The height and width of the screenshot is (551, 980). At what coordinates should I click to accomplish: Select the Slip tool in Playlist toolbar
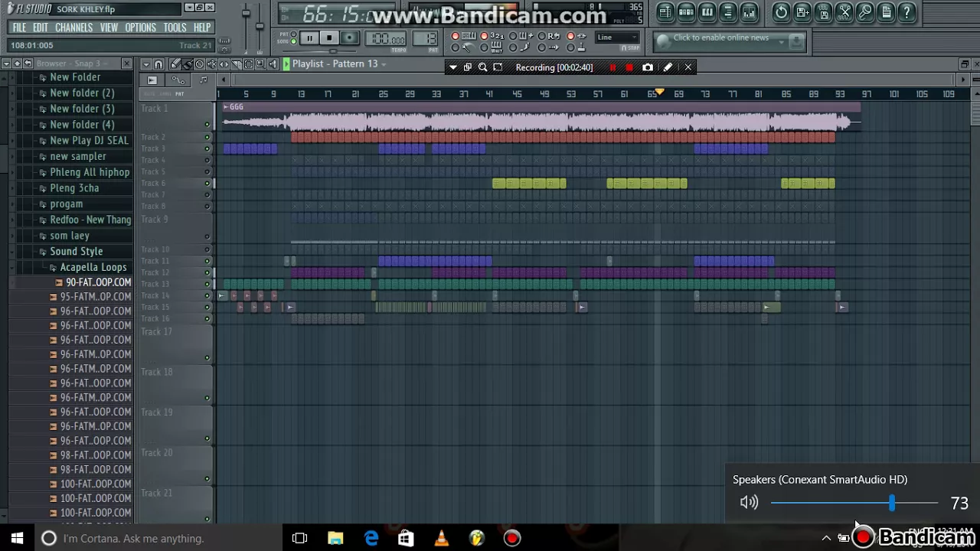click(x=224, y=64)
